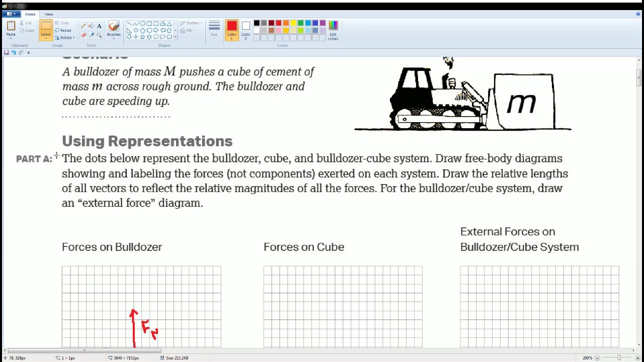The height and width of the screenshot is (362, 644).
Task: Pick the purple color swatch
Action: point(323,23)
